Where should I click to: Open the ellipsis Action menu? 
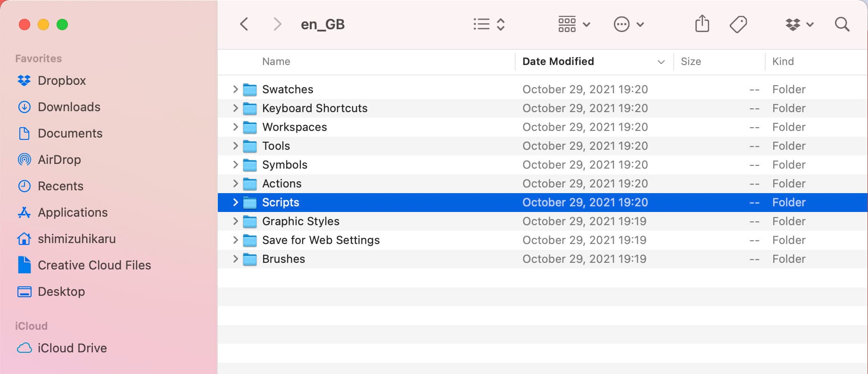click(628, 24)
